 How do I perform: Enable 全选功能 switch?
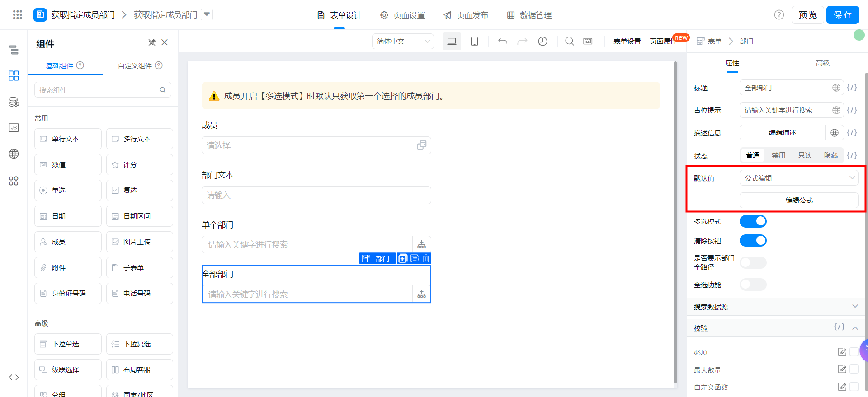753,284
